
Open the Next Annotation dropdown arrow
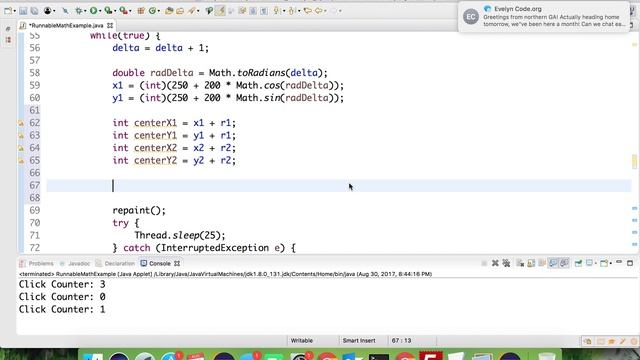pyautogui.click(x=284, y=11)
